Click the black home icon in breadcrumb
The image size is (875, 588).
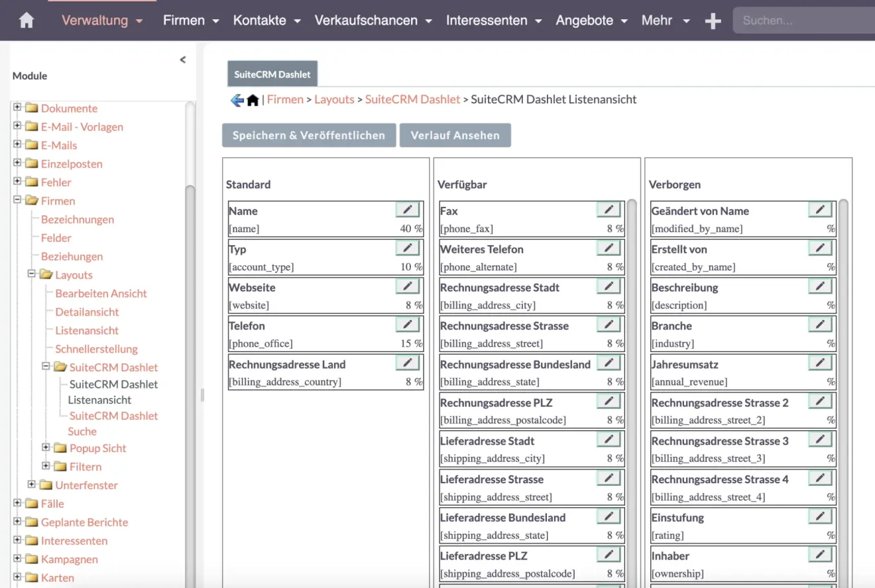(253, 100)
